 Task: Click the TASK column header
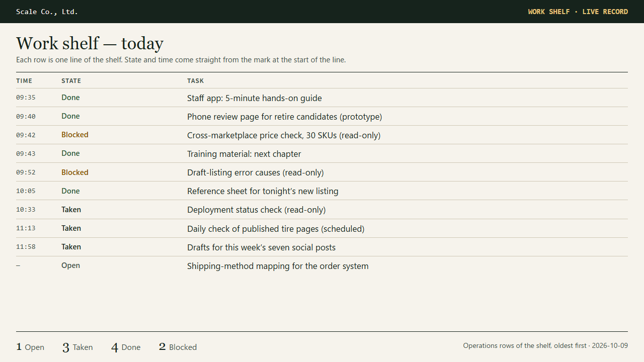click(196, 81)
